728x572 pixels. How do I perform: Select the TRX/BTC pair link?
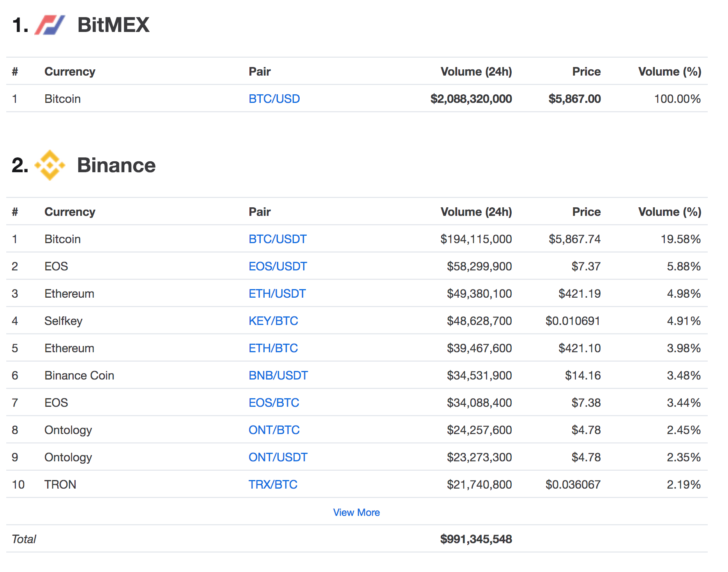(273, 485)
